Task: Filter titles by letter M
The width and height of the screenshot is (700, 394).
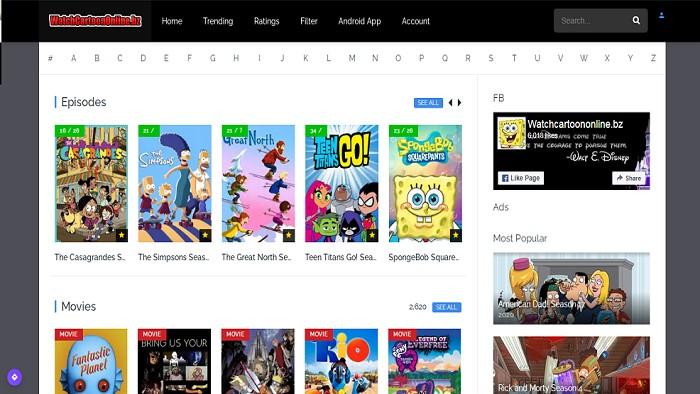Action: point(352,58)
